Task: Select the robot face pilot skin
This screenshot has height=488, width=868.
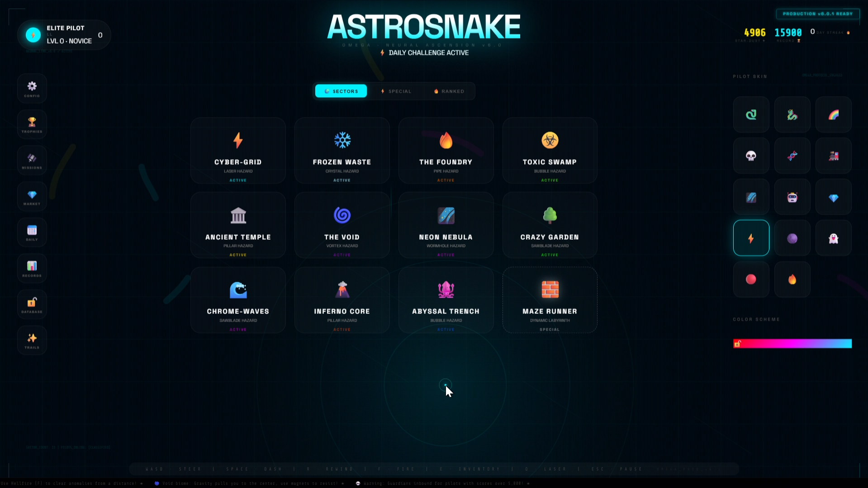Action: (x=792, y=197)
